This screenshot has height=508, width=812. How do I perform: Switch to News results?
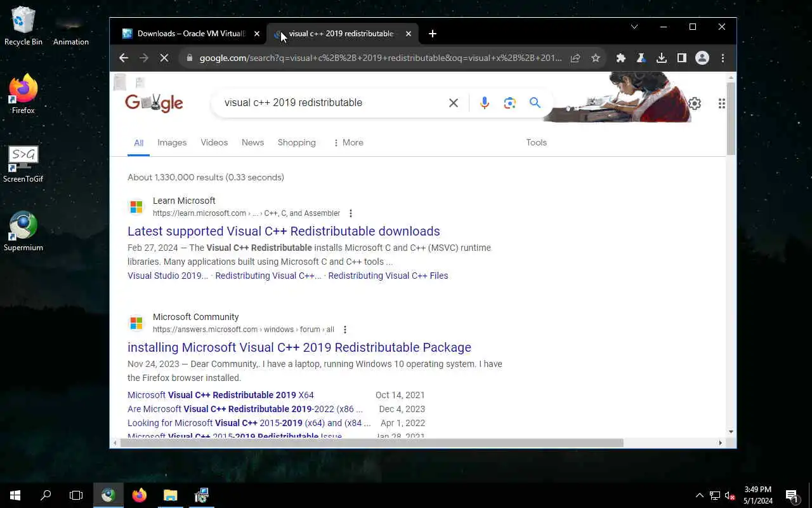coord(252,142)
